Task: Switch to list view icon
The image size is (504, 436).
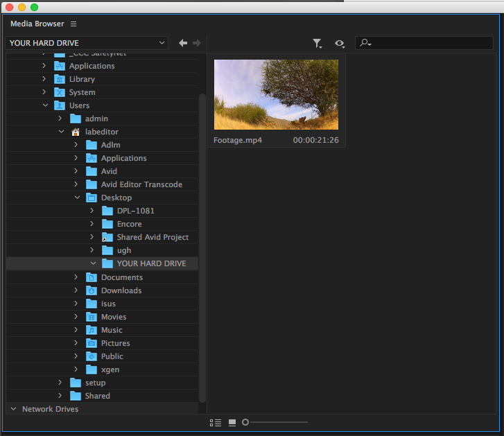Action: (x=216, y=422)
